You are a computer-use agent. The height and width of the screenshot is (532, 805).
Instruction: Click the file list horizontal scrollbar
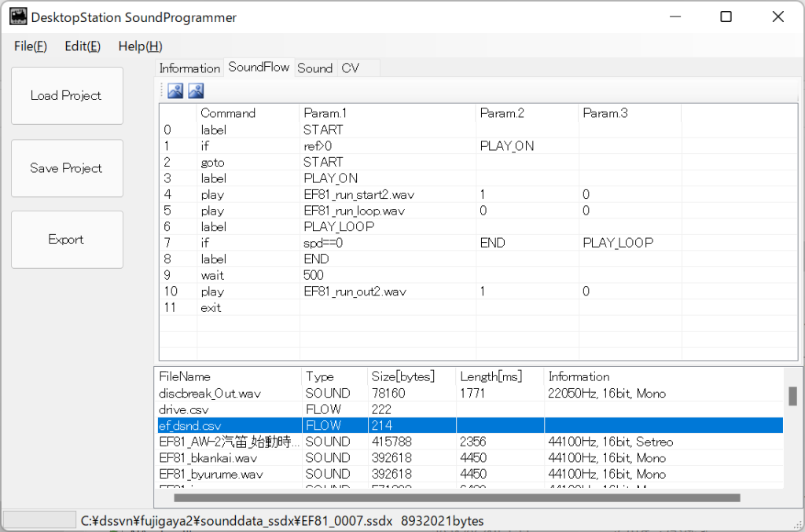point(456,497)
